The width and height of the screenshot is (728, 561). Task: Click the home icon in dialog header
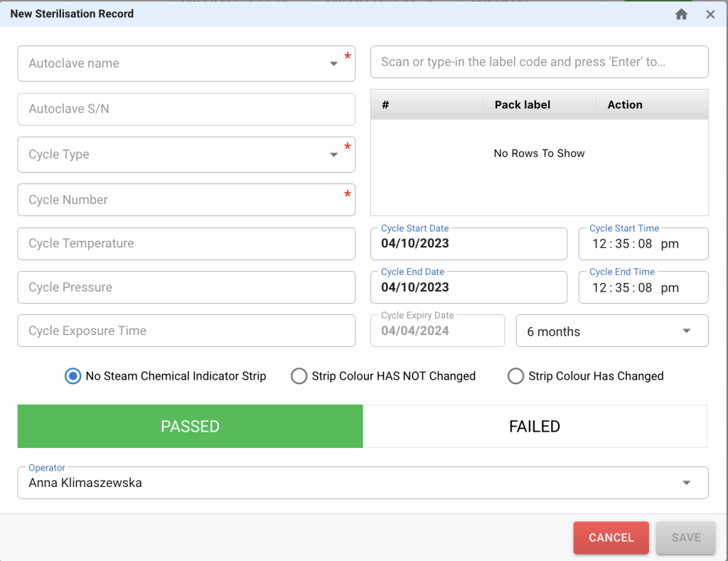pyautogui.click(x=681, y=14)
